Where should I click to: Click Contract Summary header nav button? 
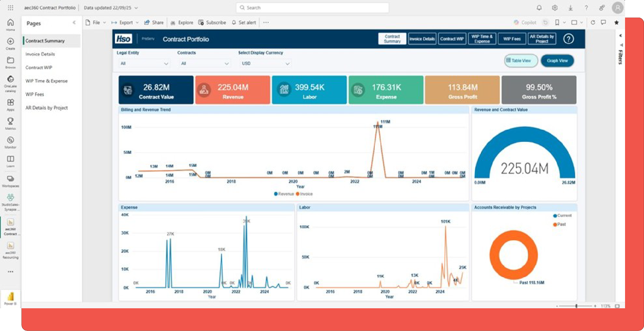(x=392, y=39)
